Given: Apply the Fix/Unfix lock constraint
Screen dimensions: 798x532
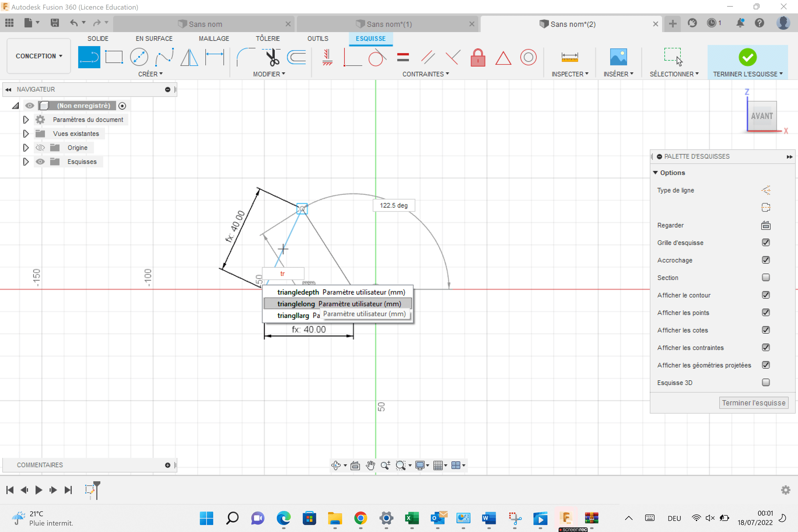Looking at the screenshot, I should click(478, 58).
